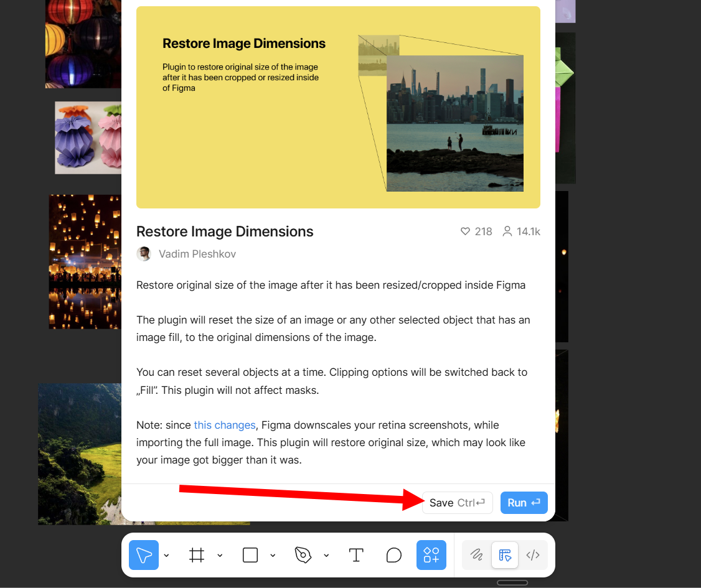
Task: Open the Frame tool dropdown arrow
Action: pos(220,556)
